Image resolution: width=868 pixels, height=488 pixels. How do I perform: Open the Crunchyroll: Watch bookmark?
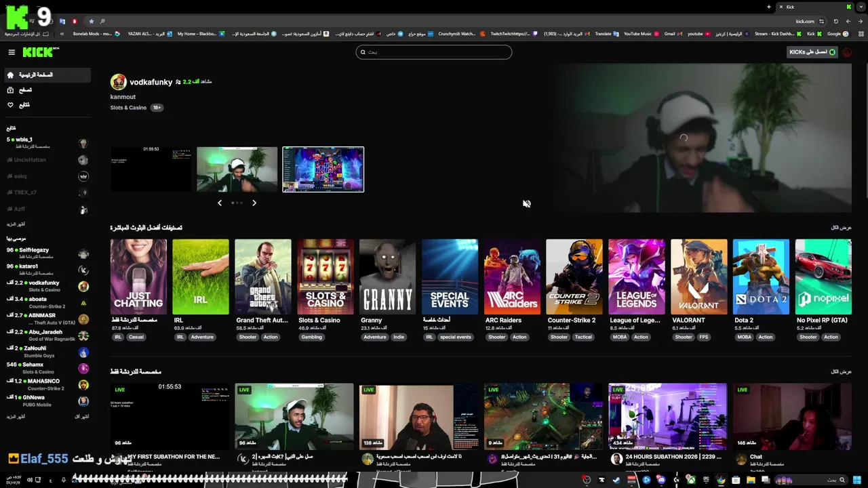point(462,34)
